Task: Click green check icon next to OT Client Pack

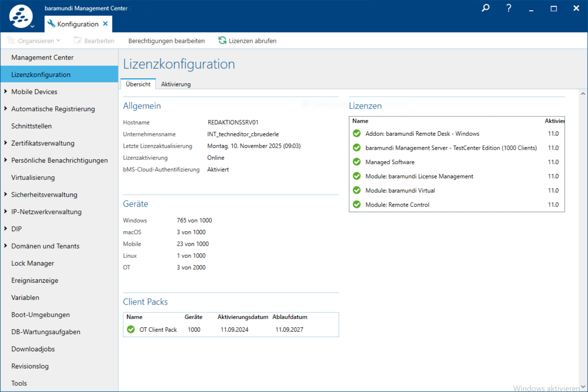Action: 131,329
